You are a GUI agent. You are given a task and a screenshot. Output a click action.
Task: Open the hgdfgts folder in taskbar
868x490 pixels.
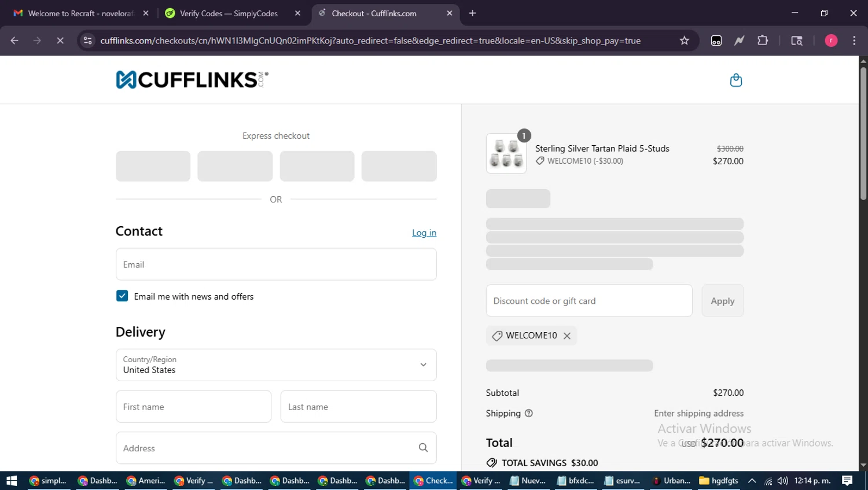tap(719, 481)
